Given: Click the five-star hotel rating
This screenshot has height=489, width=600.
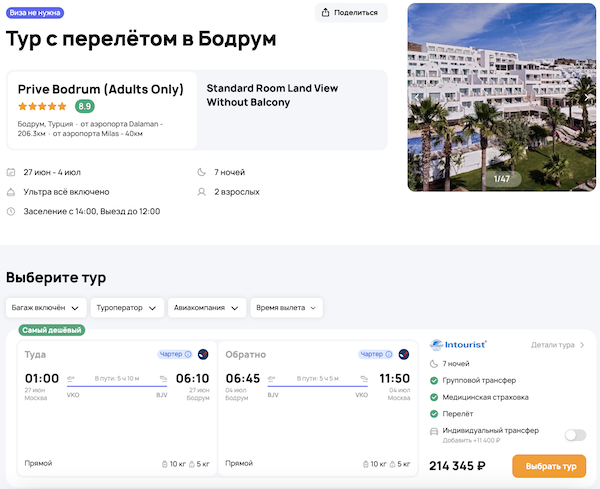Looking at the screenshot, I should (x=42, y=106).
